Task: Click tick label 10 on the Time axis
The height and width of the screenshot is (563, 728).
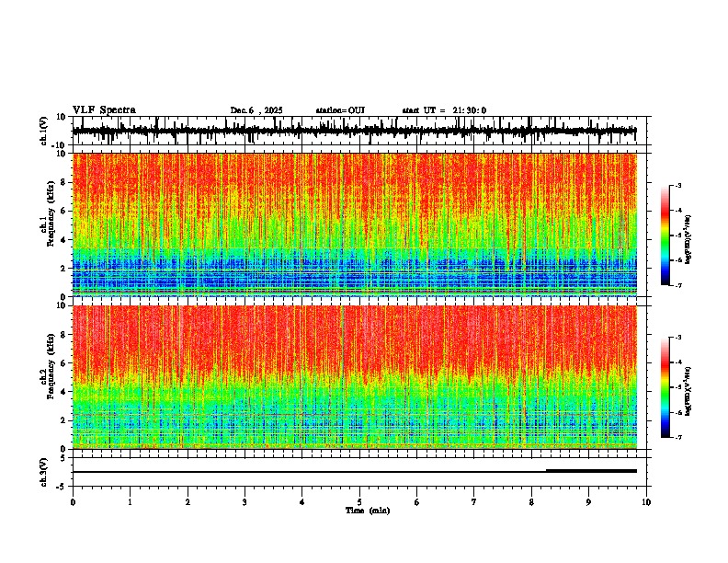Action: (x=646, y=502)
